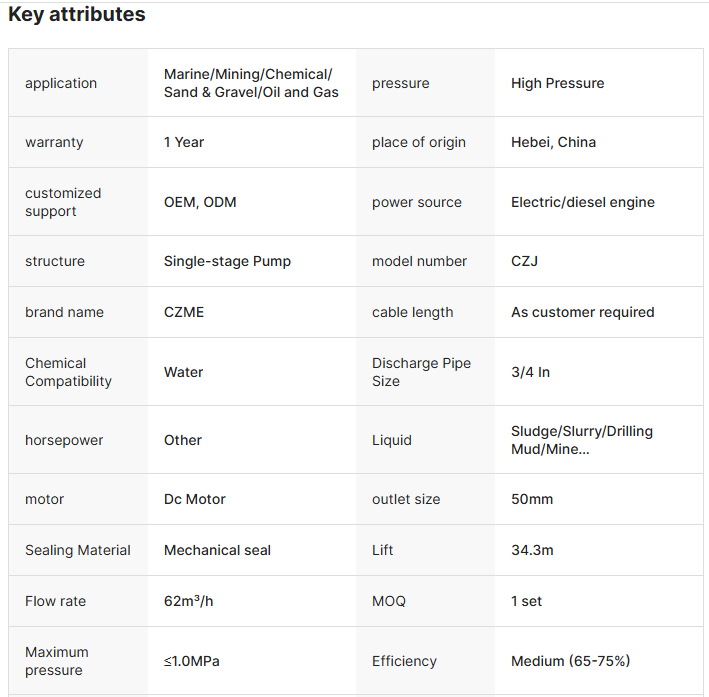Viewport: 709px width, 697px height.
Task: Select the 50mm outlet size value
Action: click(531, 499)
